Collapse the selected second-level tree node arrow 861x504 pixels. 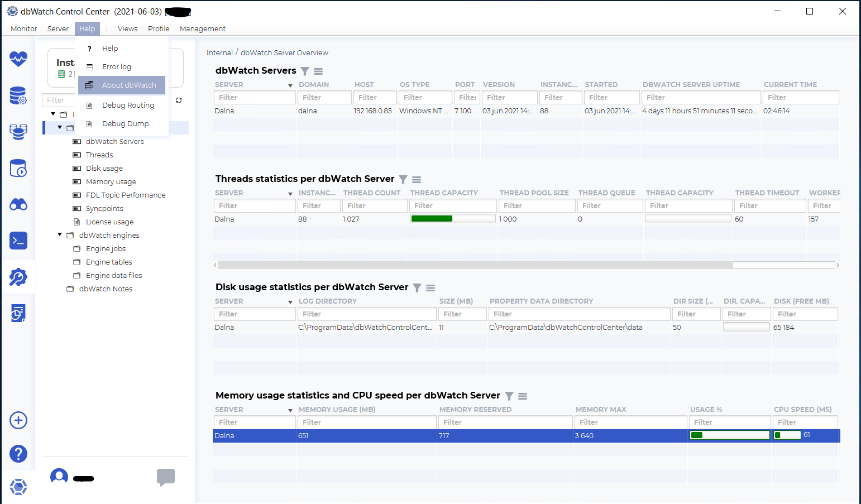pyautogui.click(x=60, y=128)
